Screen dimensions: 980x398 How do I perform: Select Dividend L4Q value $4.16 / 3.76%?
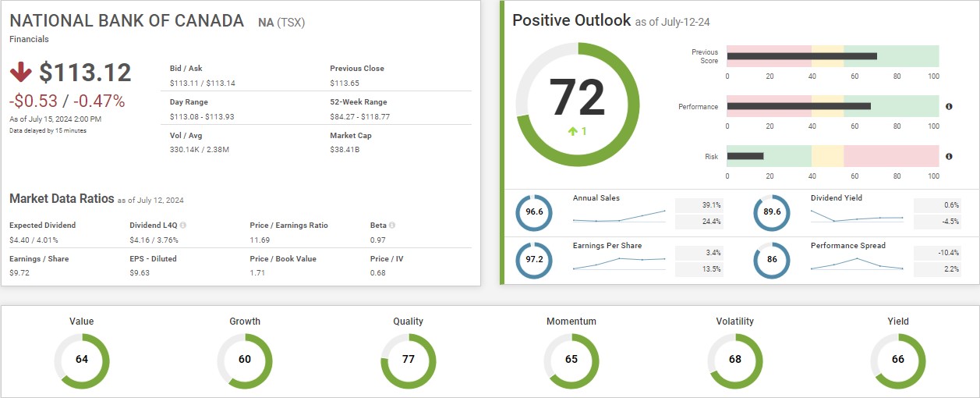point(154,240)
